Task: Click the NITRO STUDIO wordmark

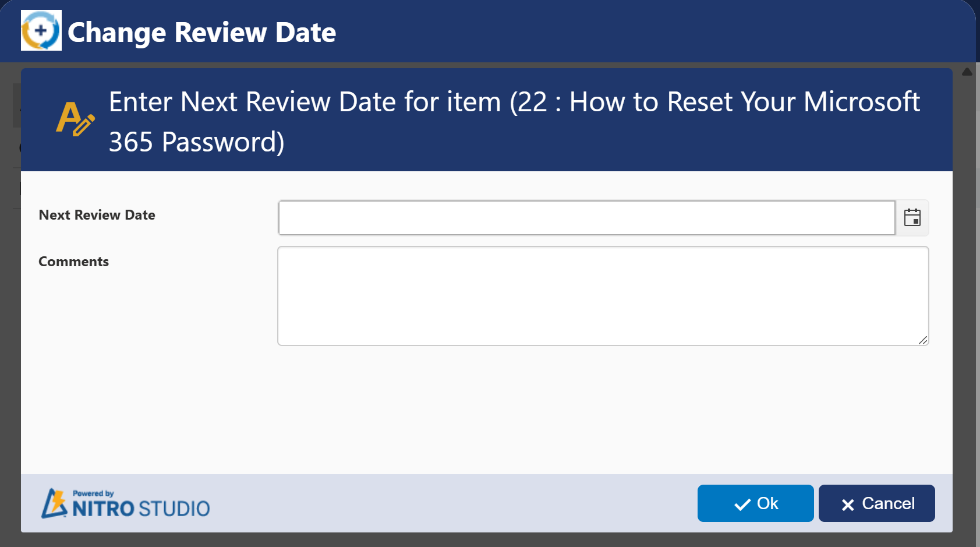Action: (141, 509)
